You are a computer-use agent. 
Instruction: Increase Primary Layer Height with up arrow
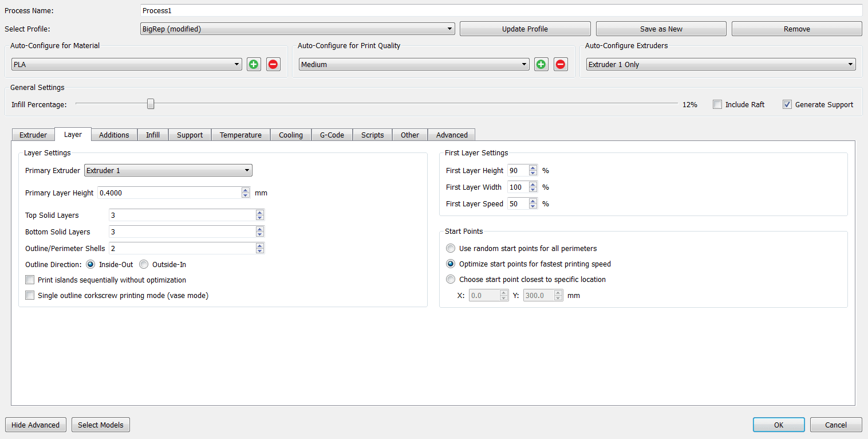[246, 190]
